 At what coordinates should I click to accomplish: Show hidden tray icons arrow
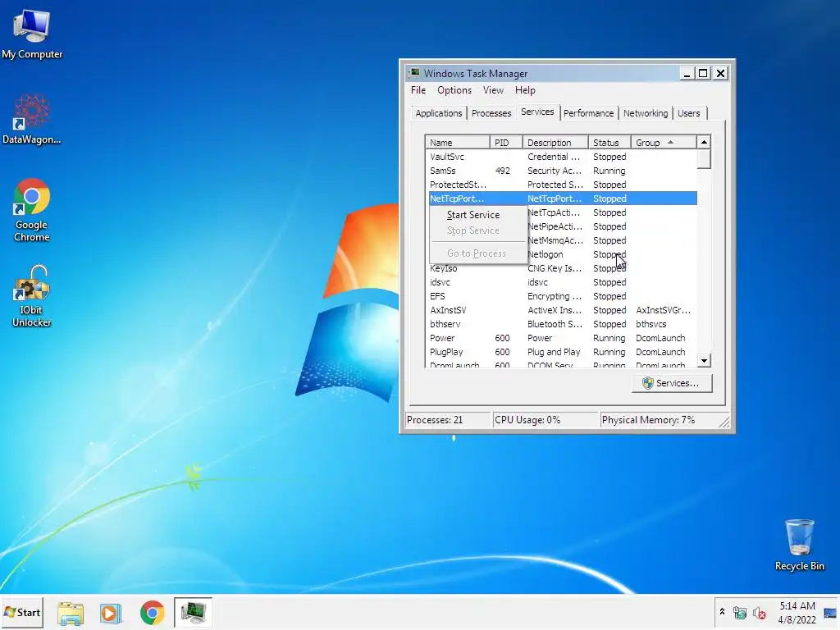point(722,612)
